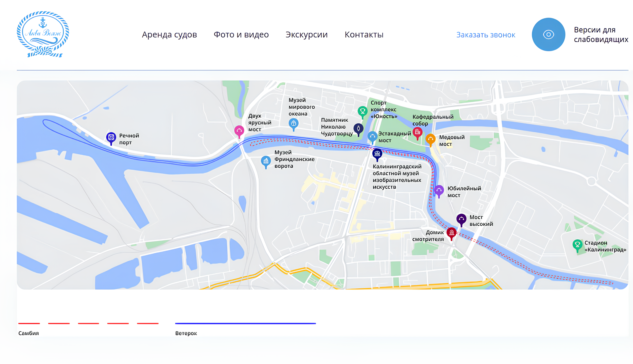The image size is (633, 364).
Task: Open the Экскурсии menu item
Action: coord(306,34)
